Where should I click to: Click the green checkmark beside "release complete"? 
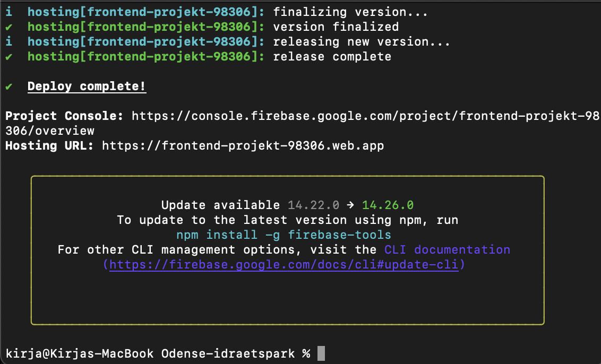coord(8,56)
